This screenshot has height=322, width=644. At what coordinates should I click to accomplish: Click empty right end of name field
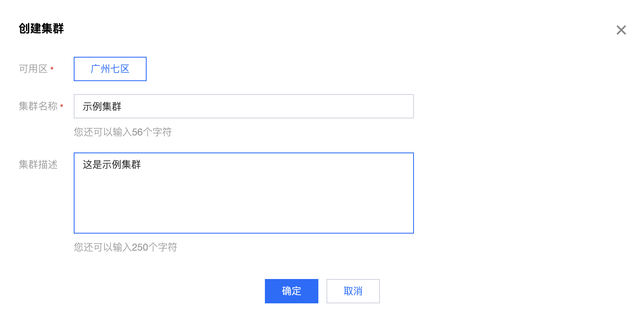[x=365, y=106]
